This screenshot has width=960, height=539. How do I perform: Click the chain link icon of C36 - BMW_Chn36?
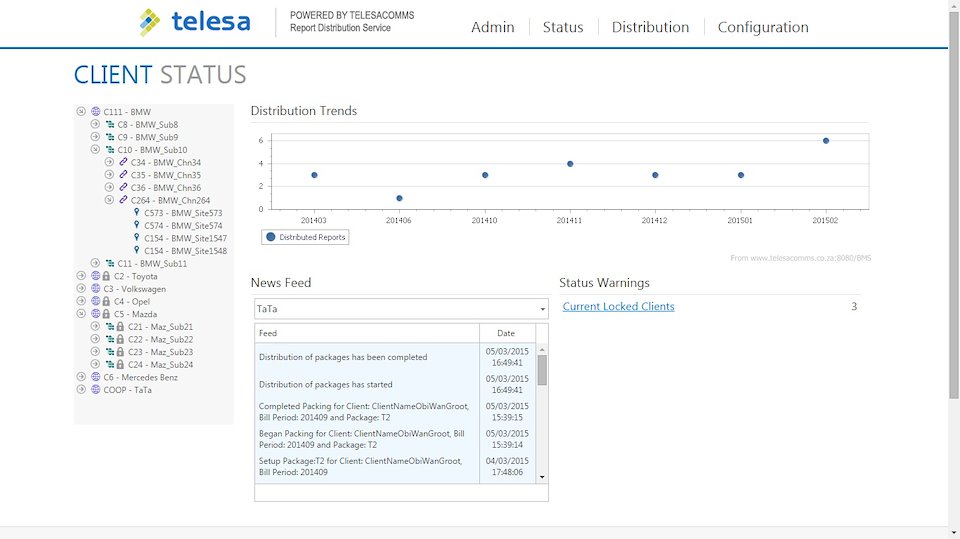123,187
